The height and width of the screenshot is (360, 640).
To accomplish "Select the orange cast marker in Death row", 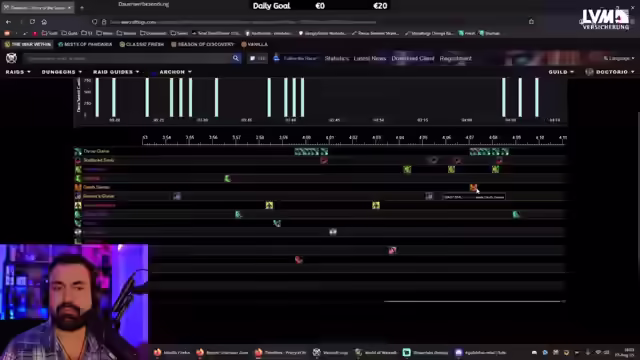I will 473,187.
